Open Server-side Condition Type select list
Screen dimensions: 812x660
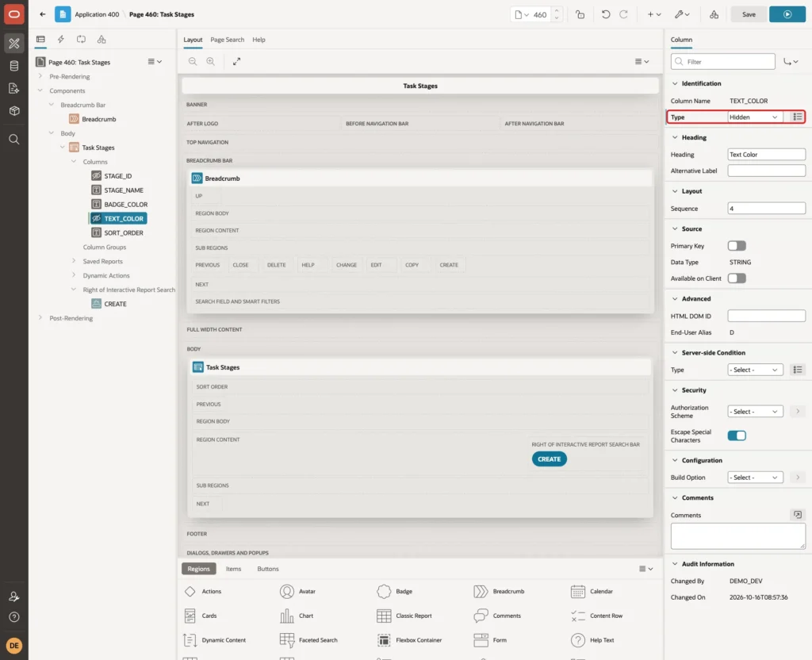755,370
